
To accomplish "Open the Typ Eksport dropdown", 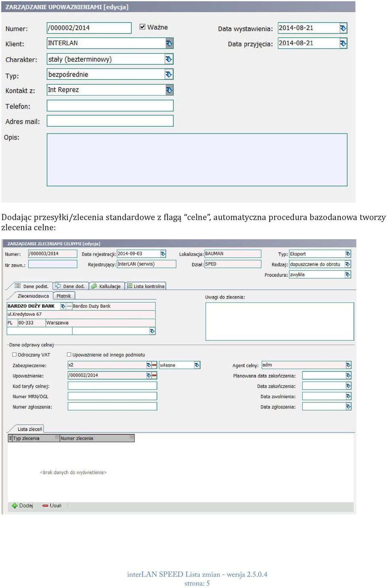I will (348, 254).
